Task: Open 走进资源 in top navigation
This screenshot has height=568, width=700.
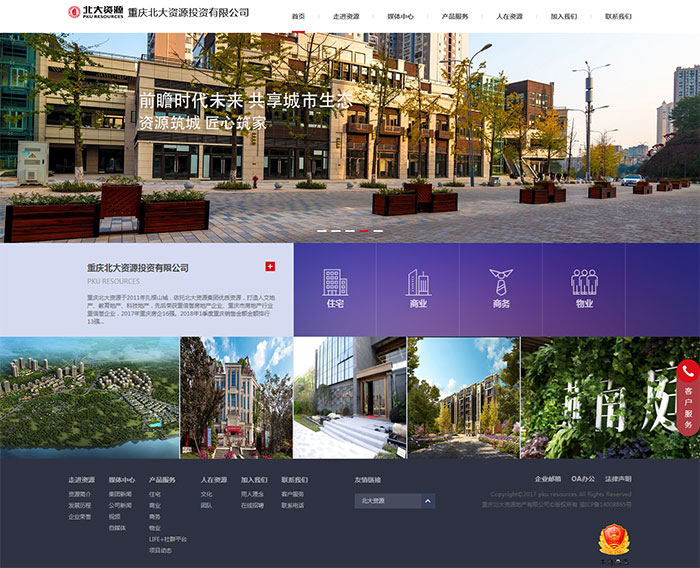Action: pos(346,17)
